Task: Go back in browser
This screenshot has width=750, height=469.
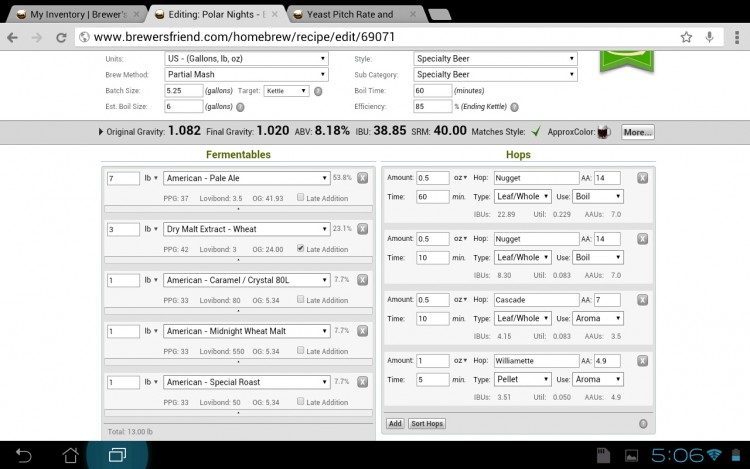Action: tap(13, 37)
